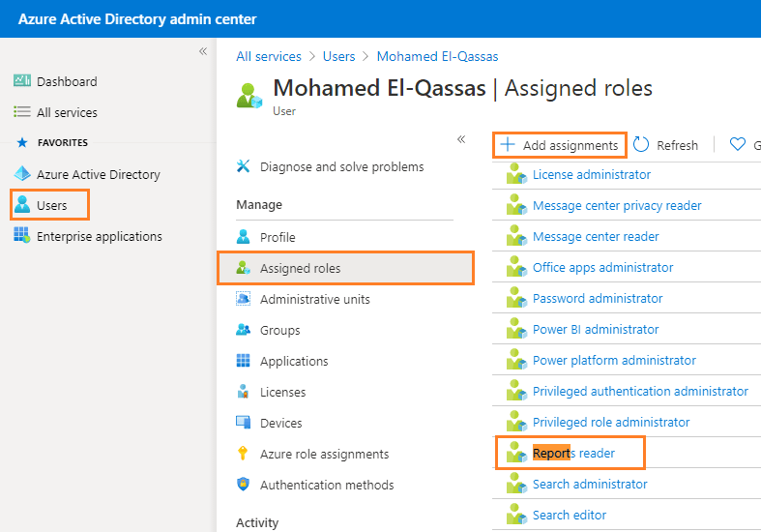Click the Assigned roles icon
This screenshot has height=532, width=761.
tap(243, 268)
